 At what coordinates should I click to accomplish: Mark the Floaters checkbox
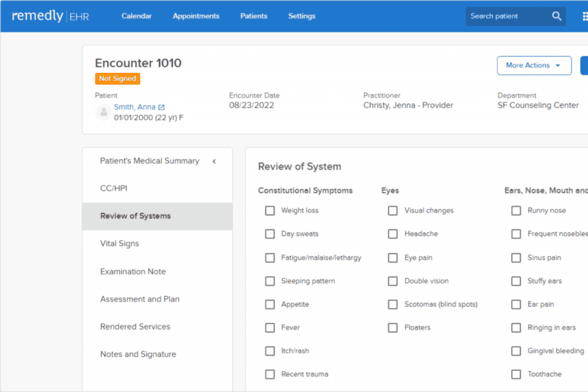[393, 328]
